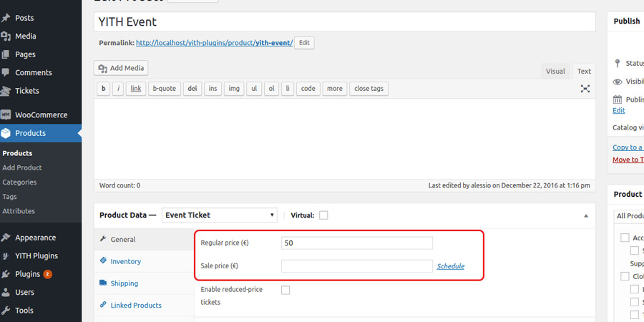Click the Edit permalink button

pyautogui.click(x=304, y=43)
